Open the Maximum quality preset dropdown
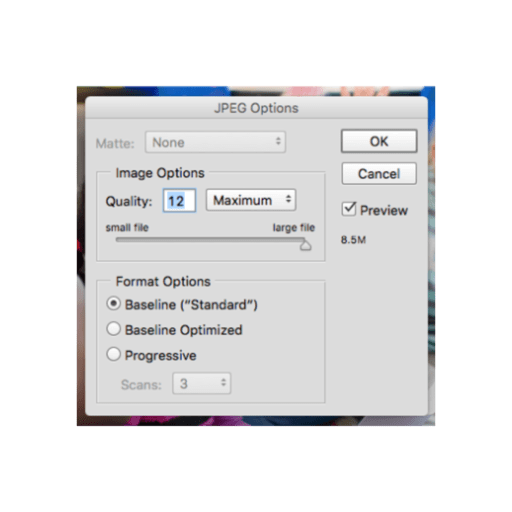The width and height of the screenshot is (512, 512). click(251, 200)
